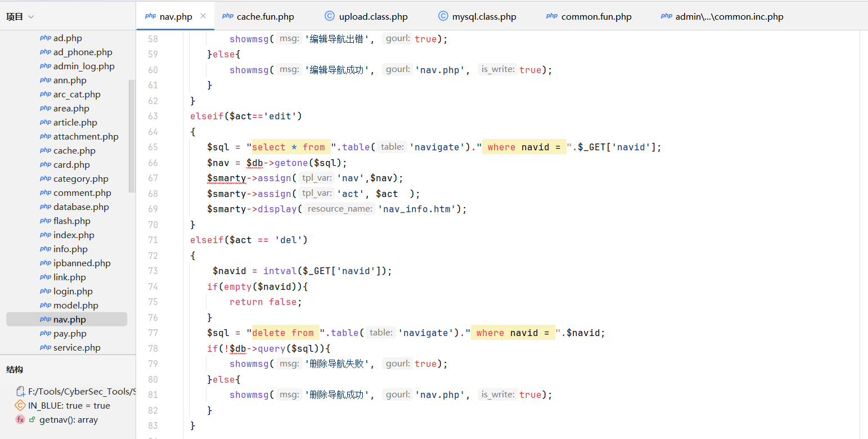Image resolution: width=868 pixels, height=439 pixels.
Task: Click the PHP icon beside ad.php
Action: pyautogui.click(x=46, y=38)
